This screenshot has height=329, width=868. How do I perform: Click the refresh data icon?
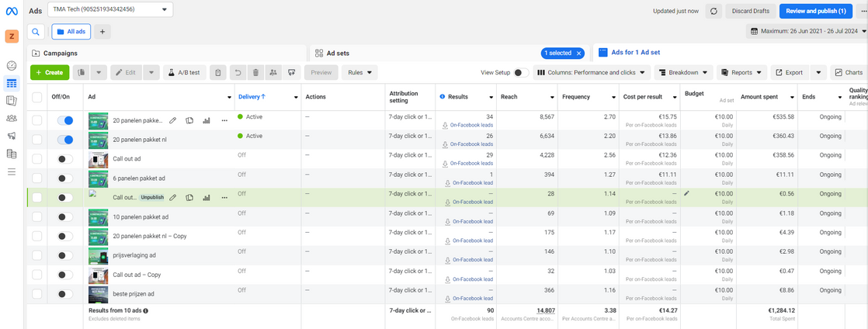tap(714, 11)
